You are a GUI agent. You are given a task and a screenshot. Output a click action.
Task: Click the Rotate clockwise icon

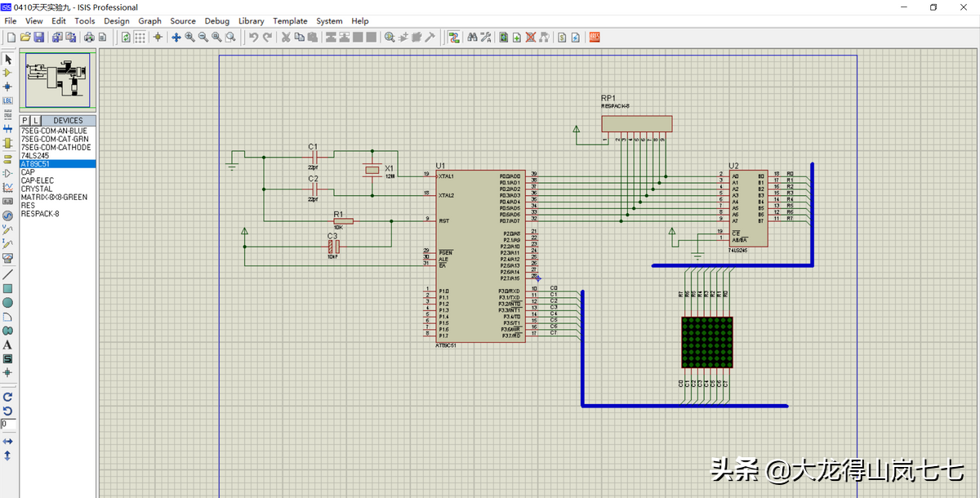pyautogui.click(x=7, y=396)
